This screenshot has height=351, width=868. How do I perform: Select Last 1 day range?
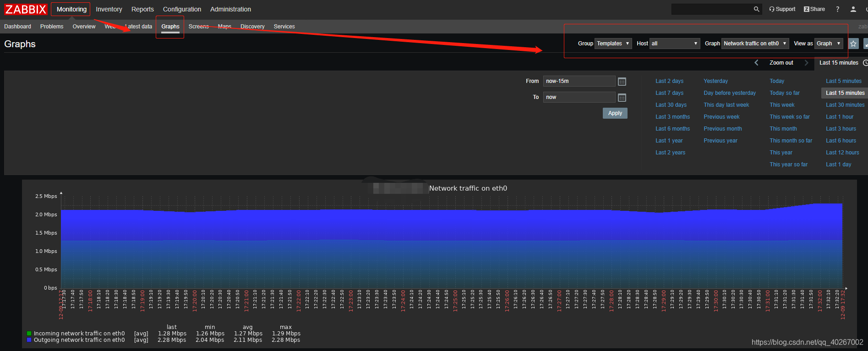pyautogui.click(x=838, y=165)
